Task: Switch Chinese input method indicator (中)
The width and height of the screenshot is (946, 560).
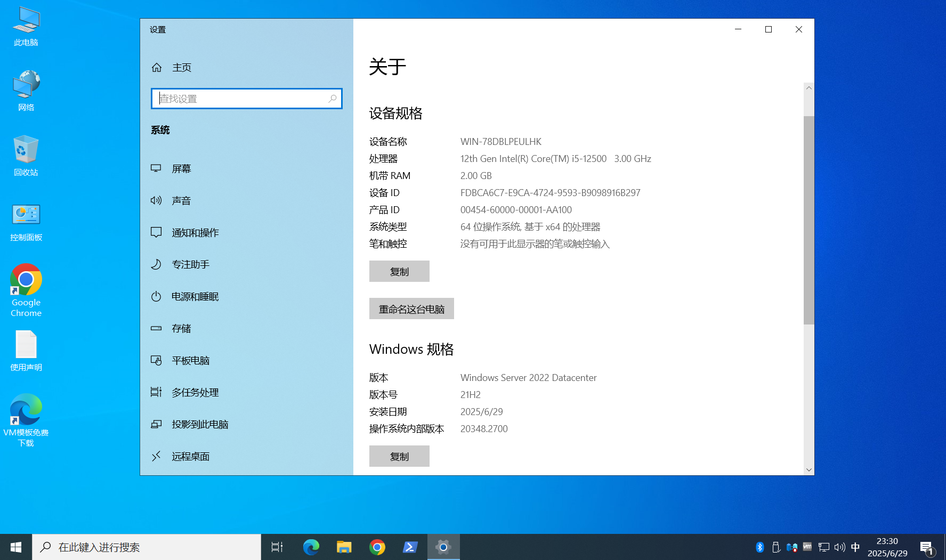Action: coord(856,547)
